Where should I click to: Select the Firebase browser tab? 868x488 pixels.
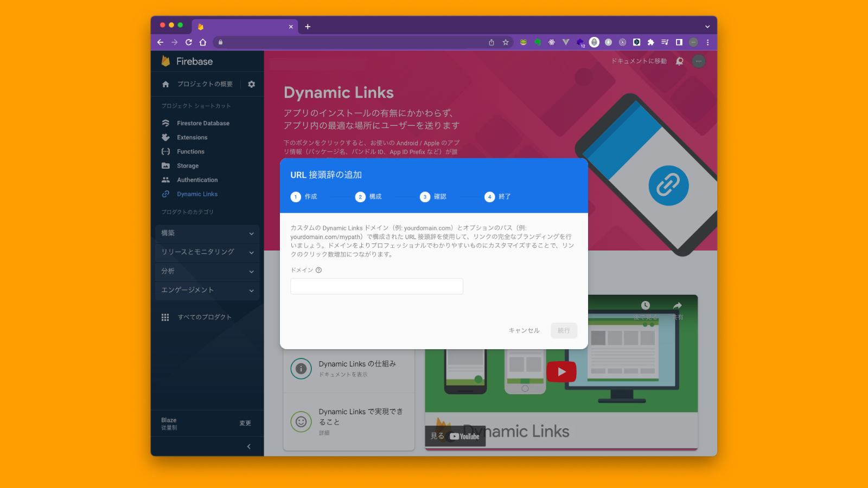point(245,27)
